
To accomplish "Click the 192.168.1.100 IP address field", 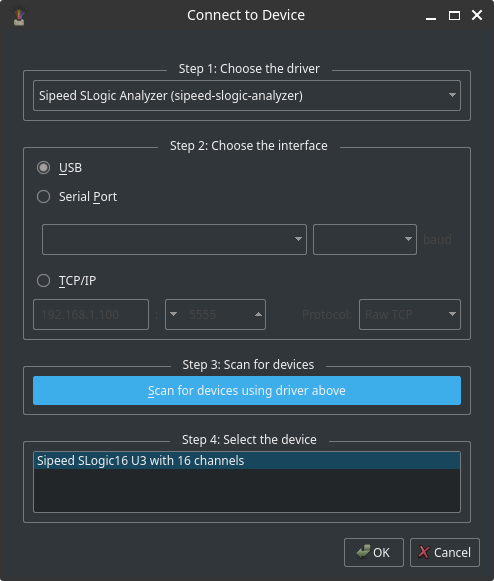I will pyautogui.click(x=91, y=315).
